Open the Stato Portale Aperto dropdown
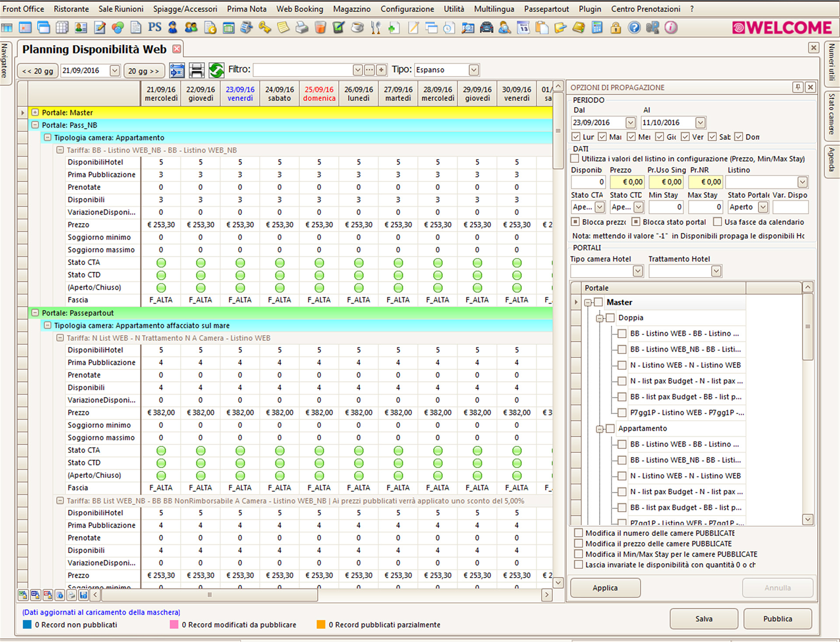840x642 pixels. pos(763,207)
